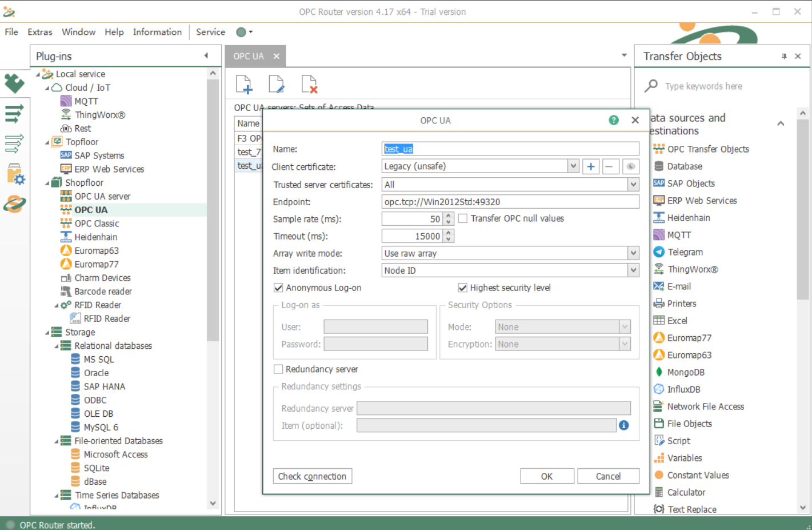Click the eye icon to view certificate
812x530 pixels.
coord(630,166)
